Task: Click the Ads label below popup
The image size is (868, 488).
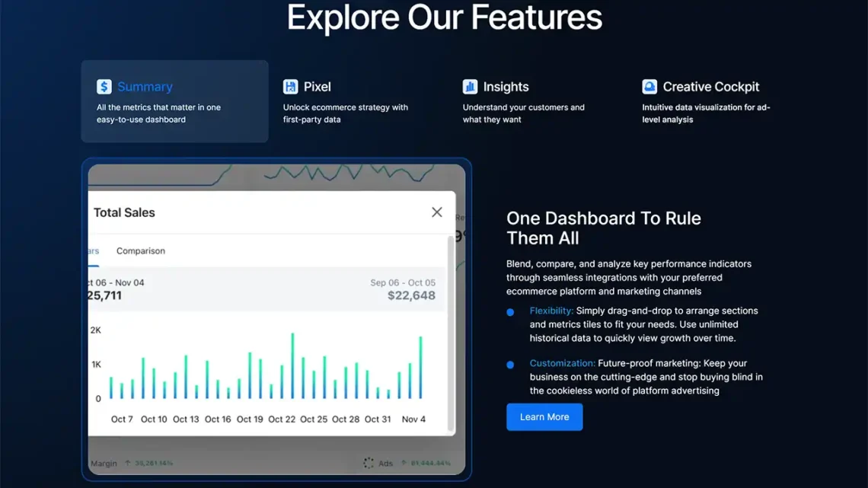Action: pos(385,463)
